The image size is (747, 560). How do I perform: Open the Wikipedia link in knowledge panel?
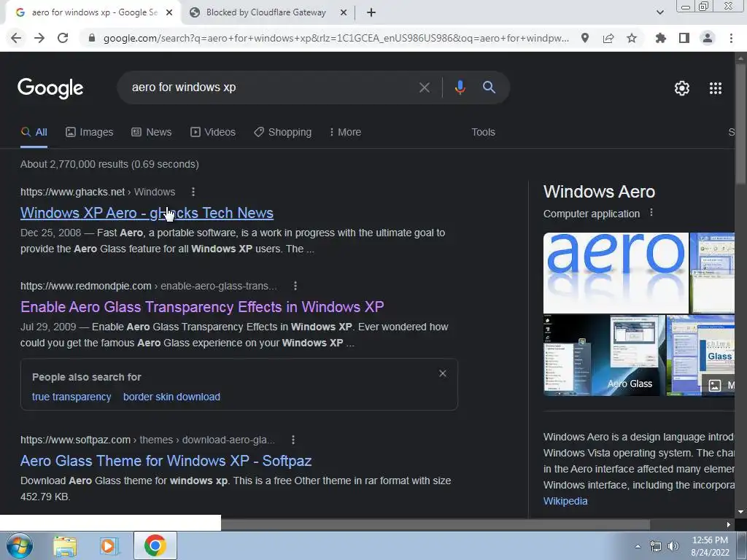[x=565, y=502]
